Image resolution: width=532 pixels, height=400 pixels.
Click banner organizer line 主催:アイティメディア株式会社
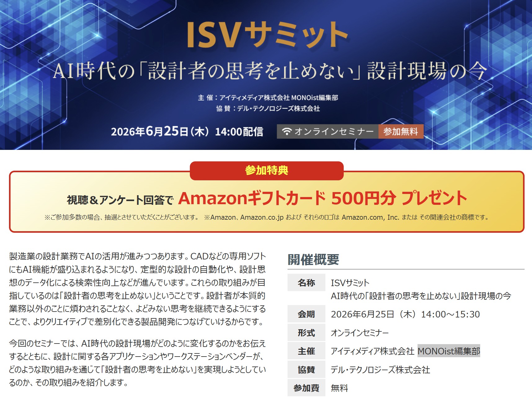click(x=268, y=97)
